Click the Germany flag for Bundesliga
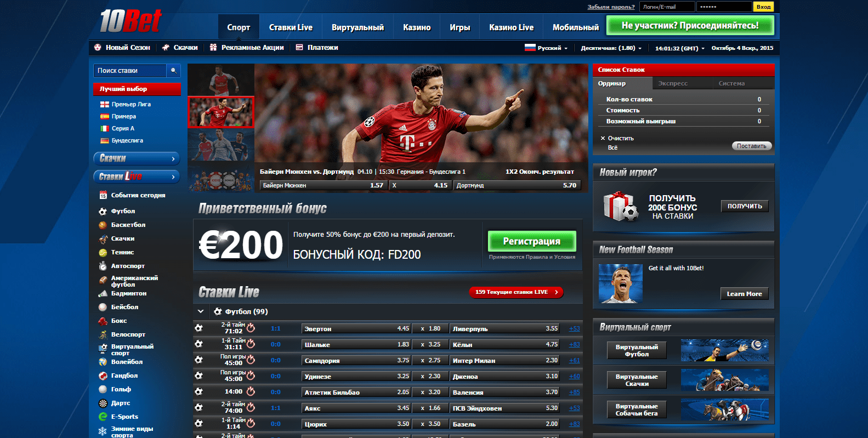 [x=105, y=140]
